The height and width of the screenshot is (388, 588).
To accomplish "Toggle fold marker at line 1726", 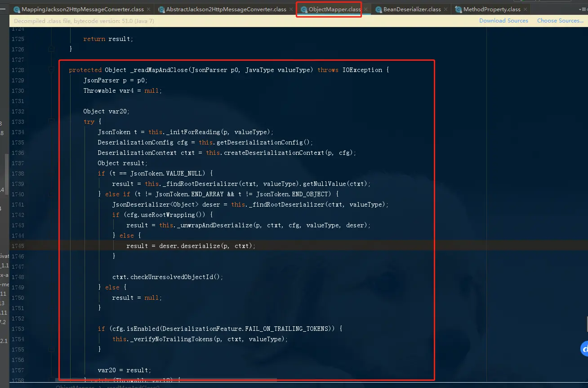I will [x=52, y=49].
